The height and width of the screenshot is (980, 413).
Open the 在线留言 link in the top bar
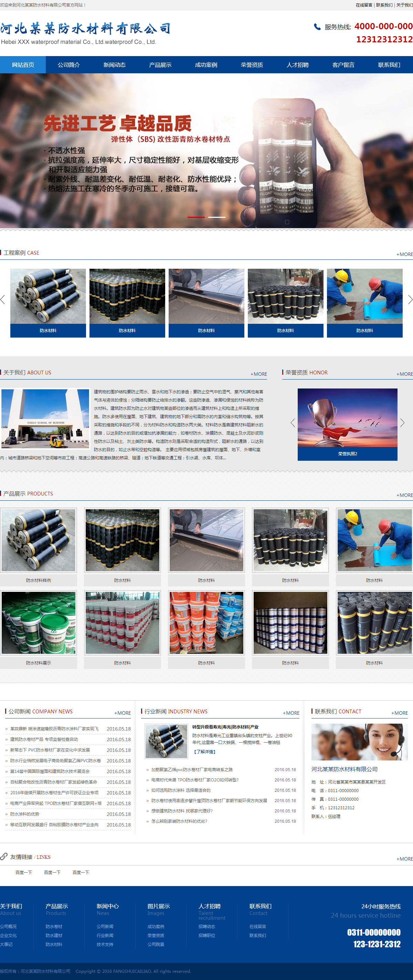point(363,5)
